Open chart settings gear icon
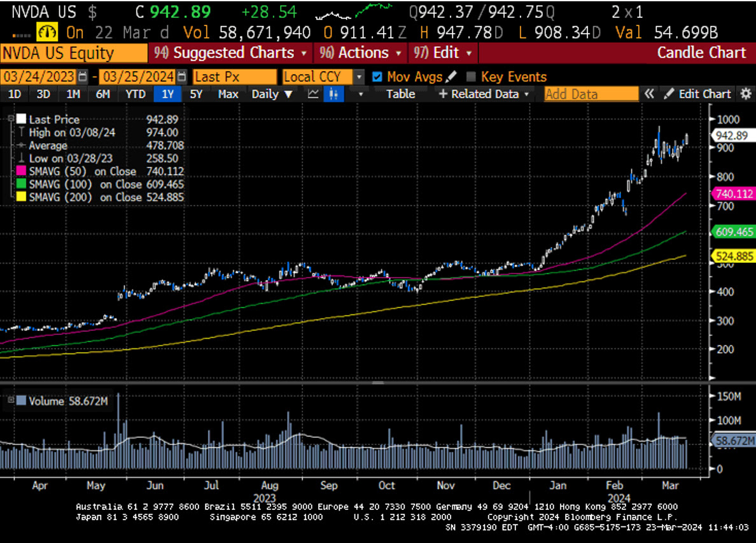This screenshot has height=543, width=756. (x=746, y=94)
